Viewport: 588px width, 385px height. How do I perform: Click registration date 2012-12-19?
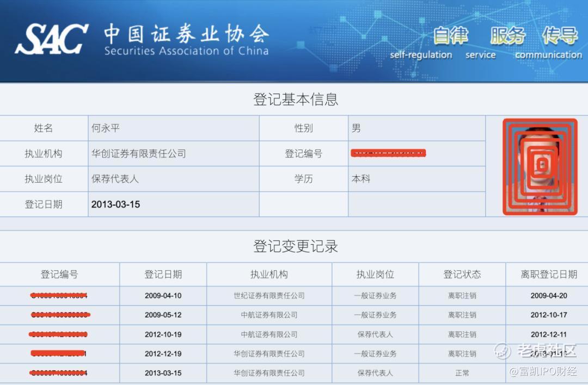point(163,354)
